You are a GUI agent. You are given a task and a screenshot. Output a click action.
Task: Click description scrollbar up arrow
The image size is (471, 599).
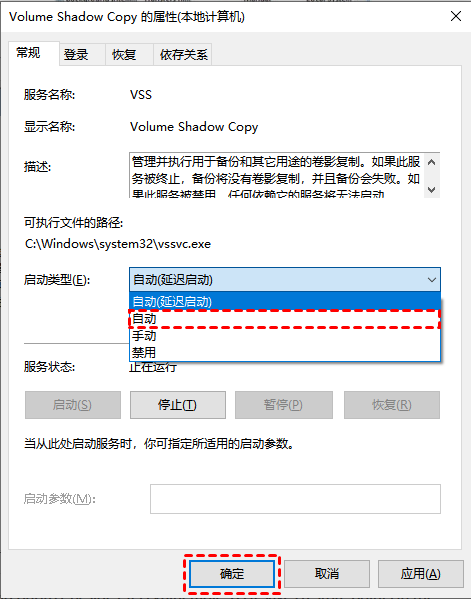point(432,162)
